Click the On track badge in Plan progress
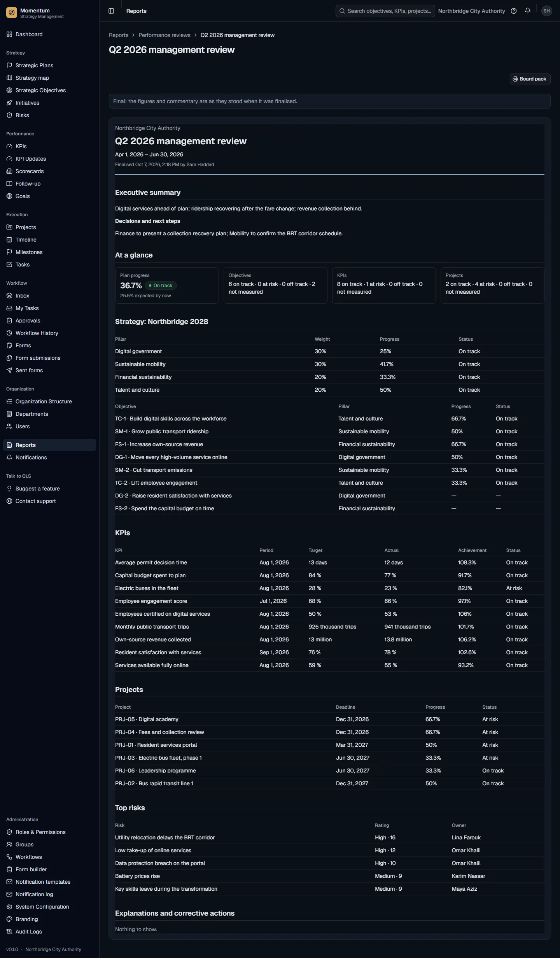 click(161, 285)
